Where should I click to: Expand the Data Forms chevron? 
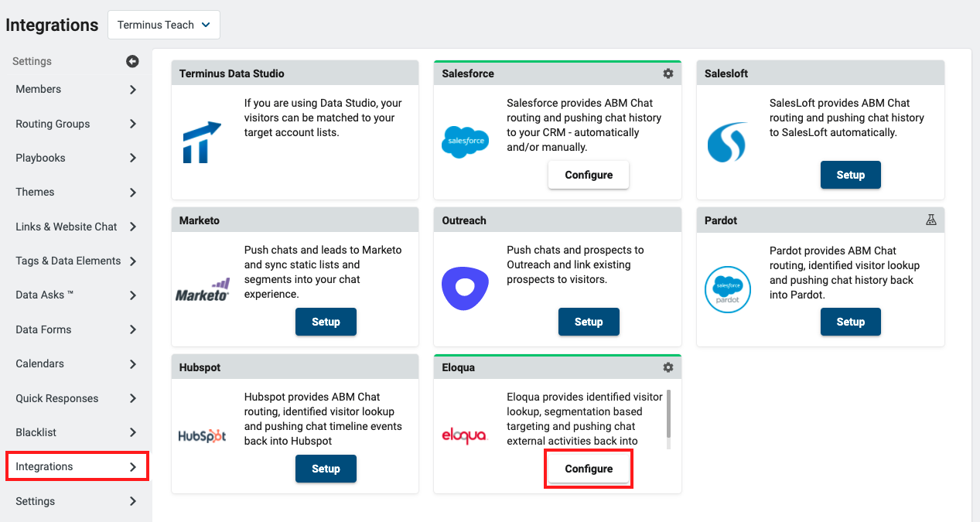pos(133,329)
